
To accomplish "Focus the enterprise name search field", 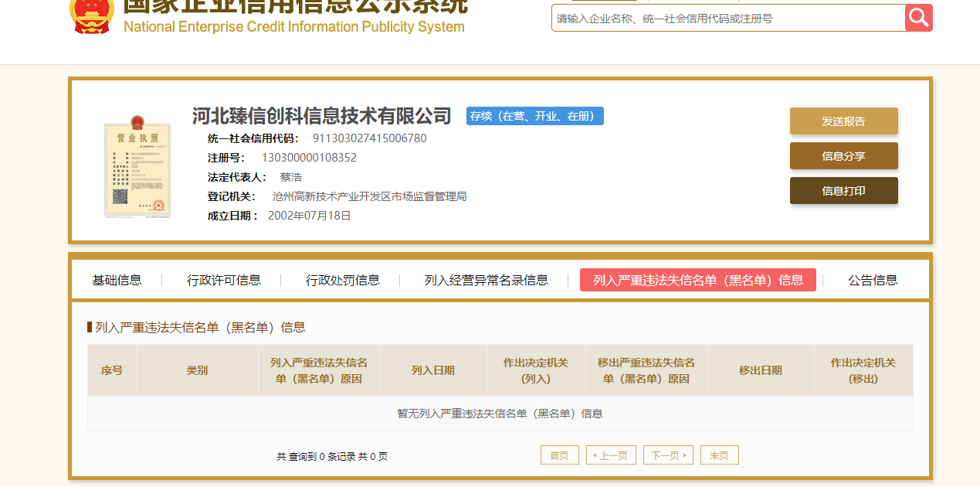I will [728, 18].
